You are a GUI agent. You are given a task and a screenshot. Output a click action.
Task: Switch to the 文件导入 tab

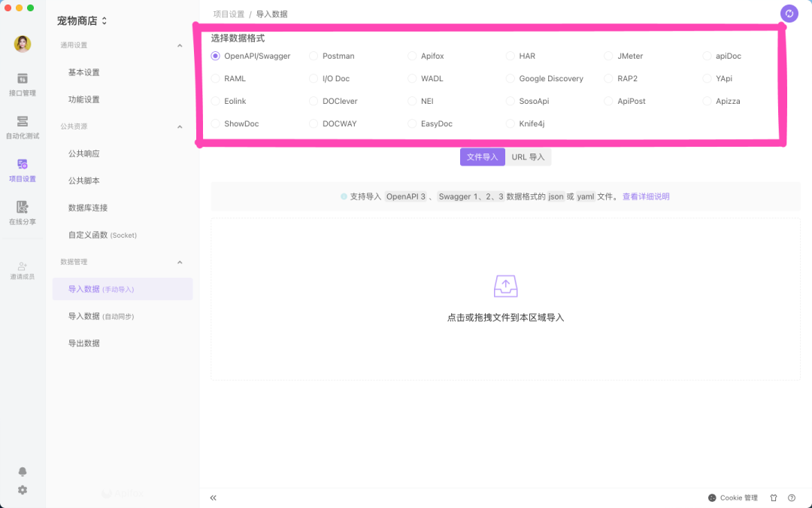[482, 157]
